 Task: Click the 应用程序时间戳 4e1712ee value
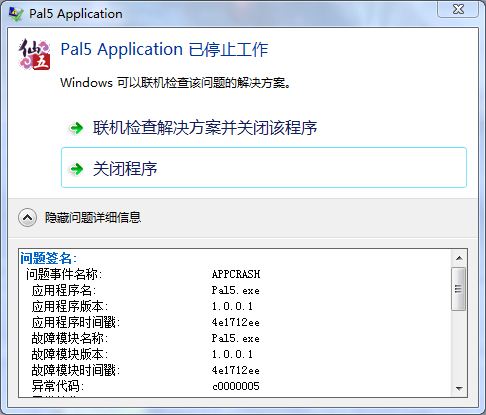tap(235, 322)
